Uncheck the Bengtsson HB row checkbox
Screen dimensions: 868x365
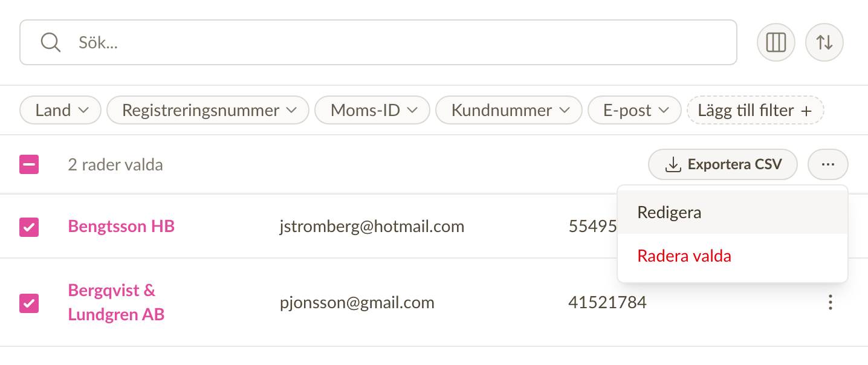(29, 227)
